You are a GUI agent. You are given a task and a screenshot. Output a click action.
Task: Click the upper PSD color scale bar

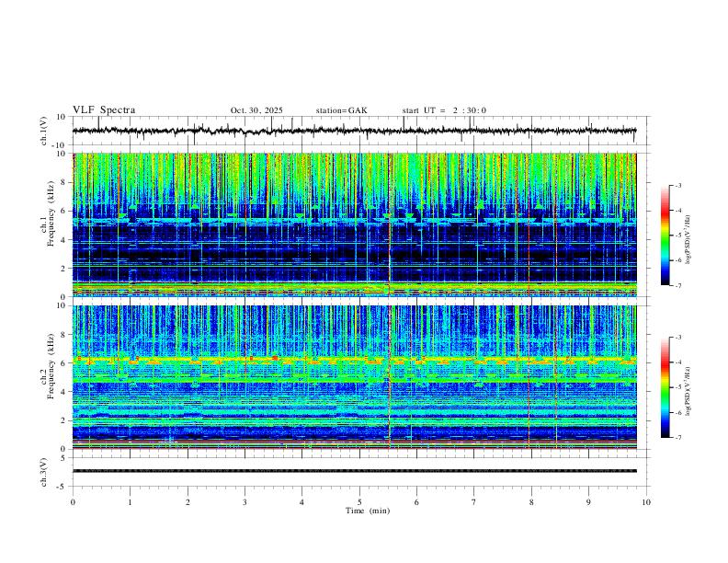click(x=665, y=236)
